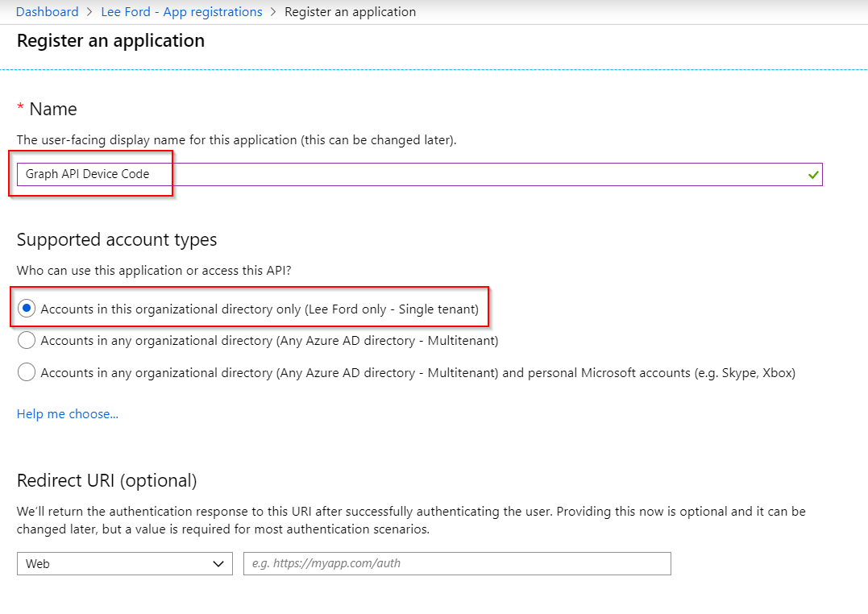Open the Help me choose link
Viewport: 868px width, 614px height.
(68, 414)
